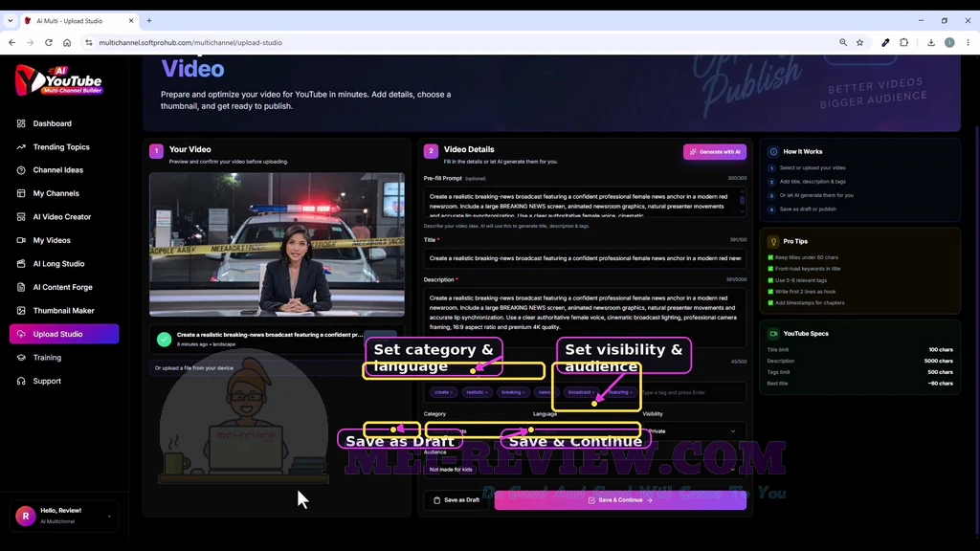Click the YouTube Specs camera icon
The width and height of the screenshot is (980, 551).
(773, 334)
